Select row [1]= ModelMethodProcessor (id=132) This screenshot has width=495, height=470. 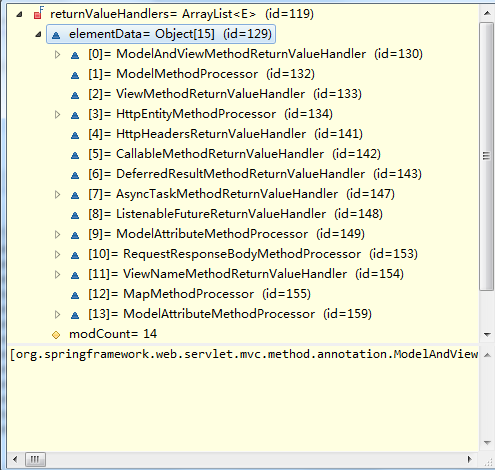click(x=201, y=74)
